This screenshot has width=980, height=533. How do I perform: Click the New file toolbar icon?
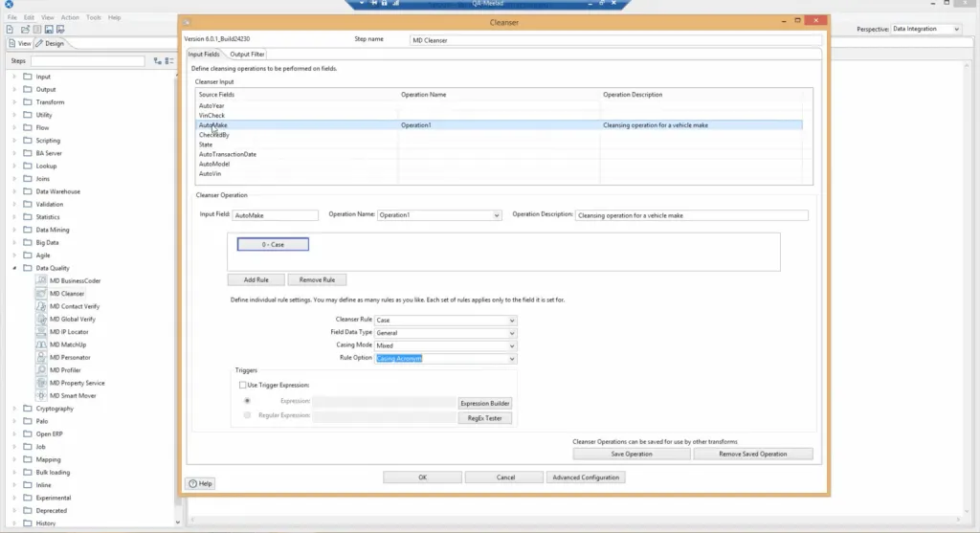10,30
